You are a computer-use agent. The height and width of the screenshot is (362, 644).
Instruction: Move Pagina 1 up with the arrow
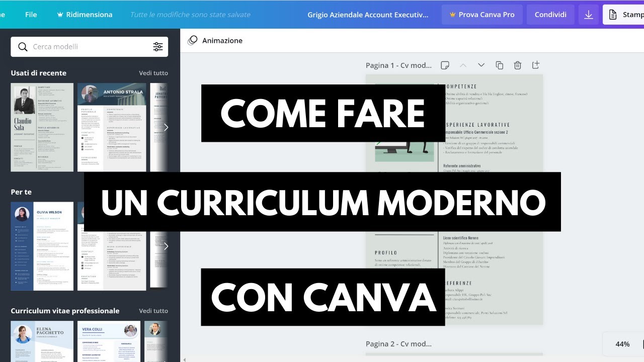point(463,65)
